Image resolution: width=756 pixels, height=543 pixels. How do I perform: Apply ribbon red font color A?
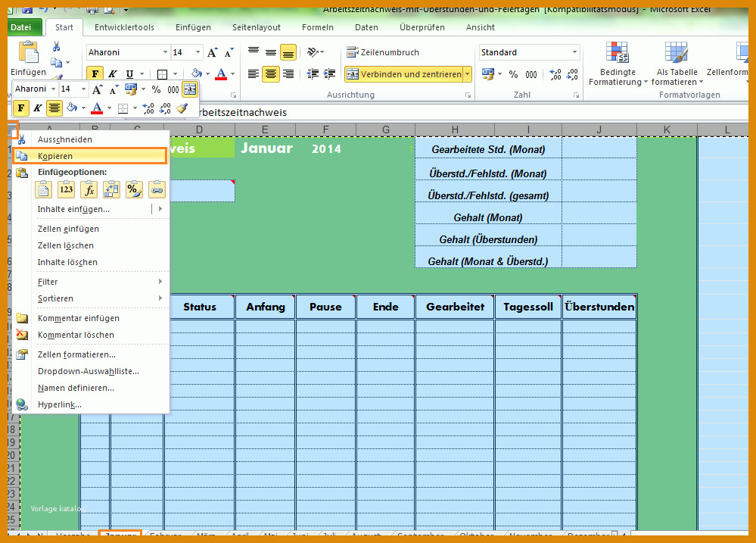click(221, 73)
